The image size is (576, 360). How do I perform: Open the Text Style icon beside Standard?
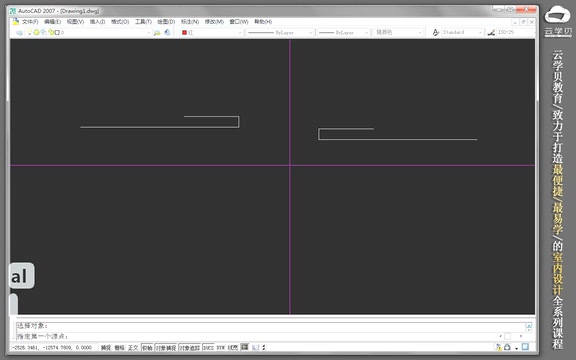[x=436, y=33]
